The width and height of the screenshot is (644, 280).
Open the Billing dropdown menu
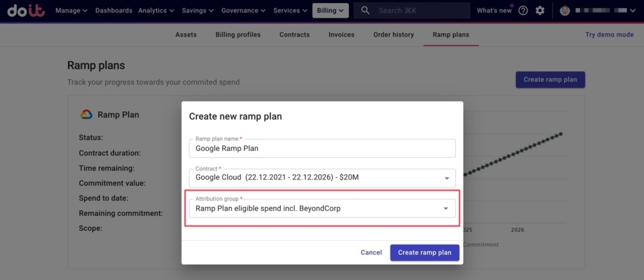pos(330,11)
